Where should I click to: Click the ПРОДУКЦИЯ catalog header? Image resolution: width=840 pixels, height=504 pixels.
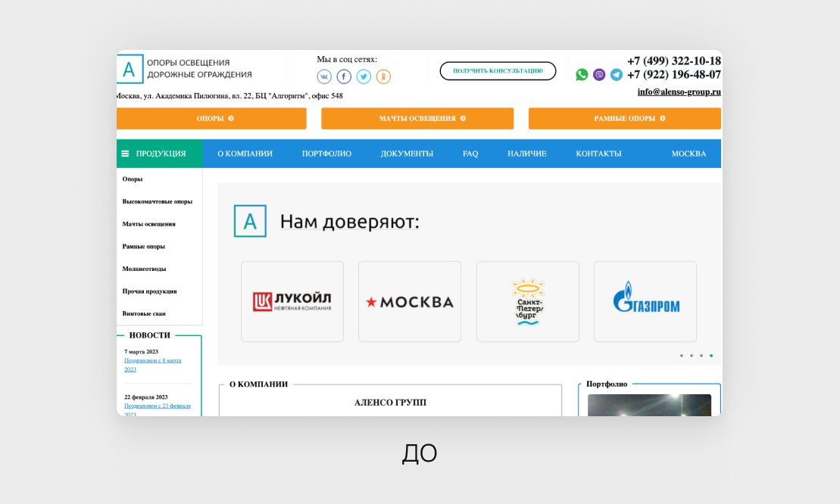click(x=160, y=154)
